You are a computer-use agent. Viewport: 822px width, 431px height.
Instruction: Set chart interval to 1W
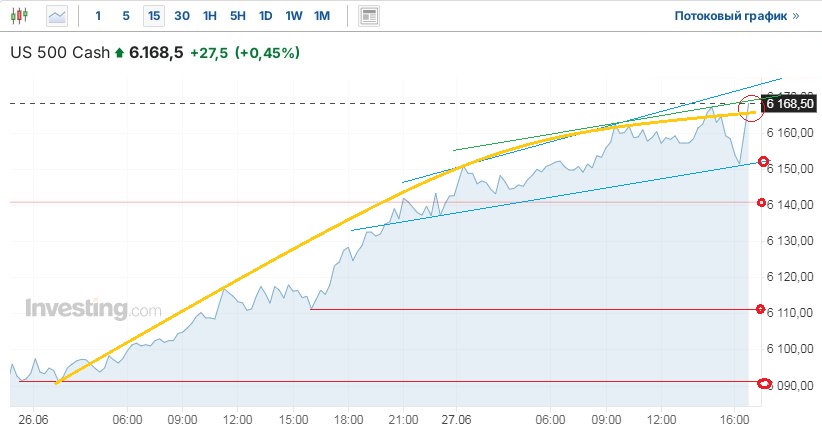293,16
